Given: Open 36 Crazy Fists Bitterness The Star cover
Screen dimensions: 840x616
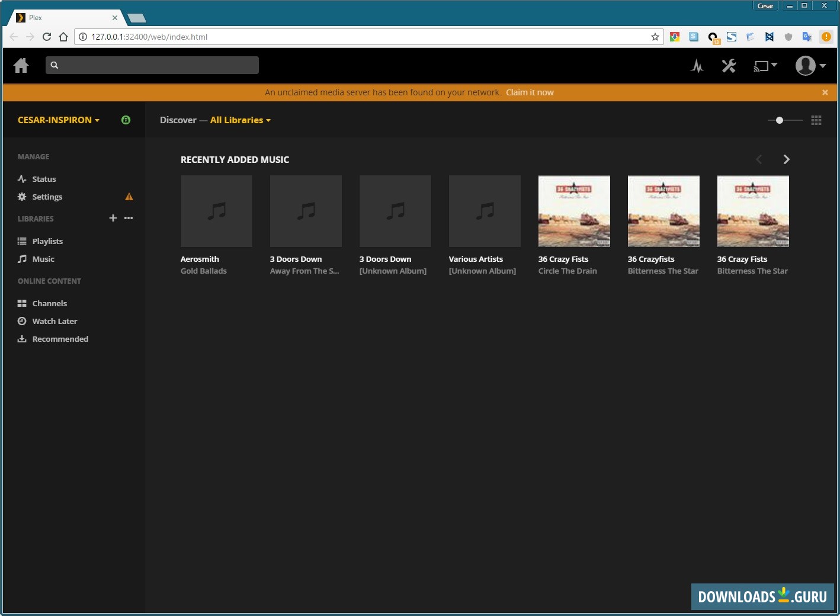Looking at the screenshot, I should click(753, 211).
